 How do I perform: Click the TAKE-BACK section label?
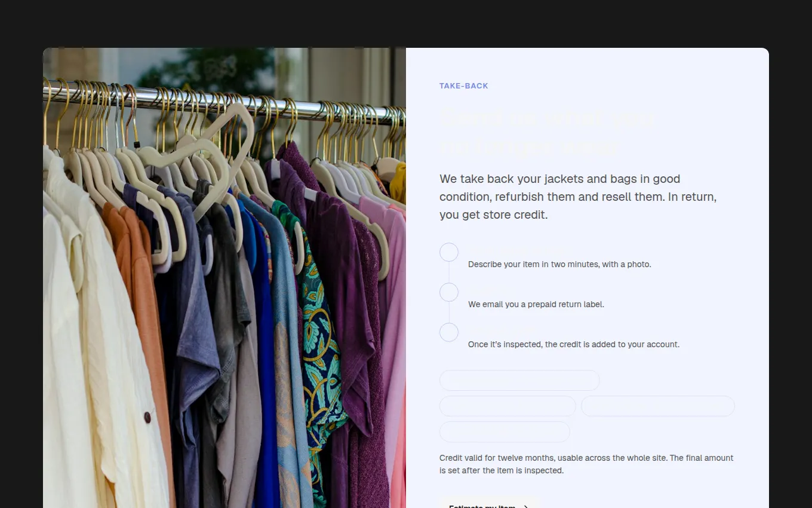(464, 86)
